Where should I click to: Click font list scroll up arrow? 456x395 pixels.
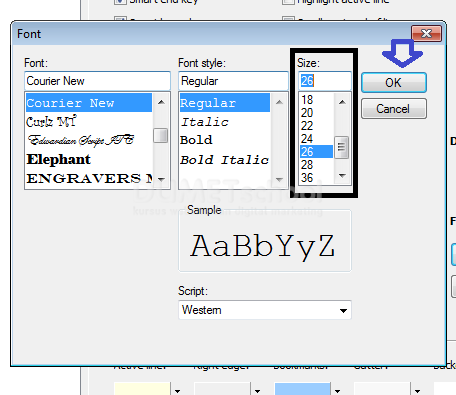[161, 102]
